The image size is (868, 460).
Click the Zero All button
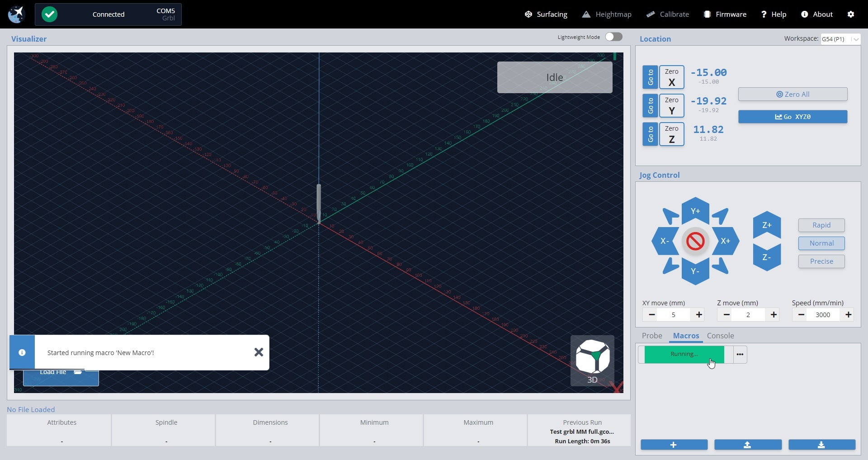pyautogui.click(x=793, y=94)
